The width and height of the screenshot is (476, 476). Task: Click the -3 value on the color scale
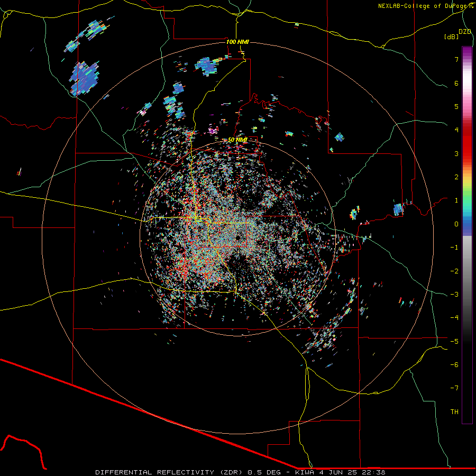coord(454,295)
